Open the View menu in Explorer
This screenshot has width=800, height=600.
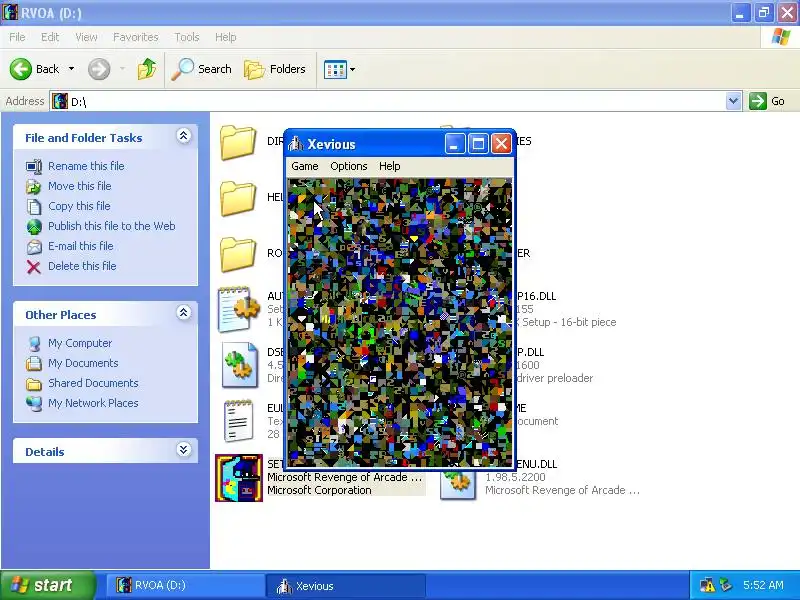pos(86,37)
